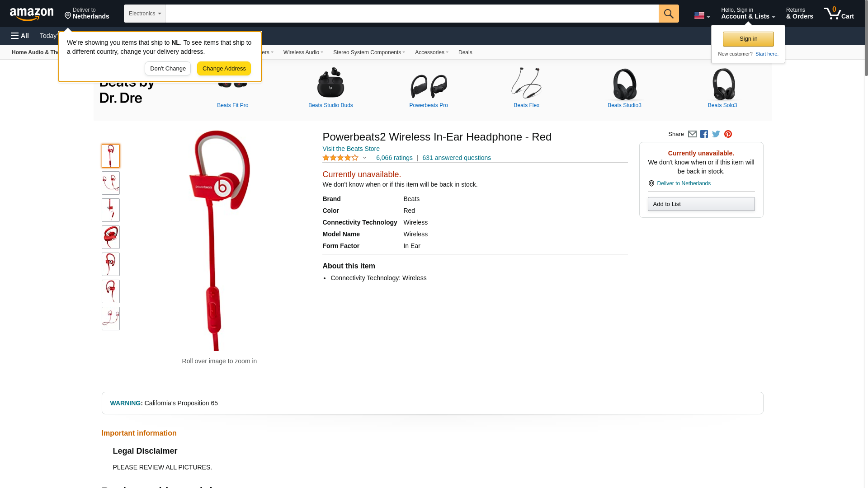This screenshot has height=488, width=868.
Task: Open the US flag language selector
Action: pyautogui.click(x=702, y=15)
